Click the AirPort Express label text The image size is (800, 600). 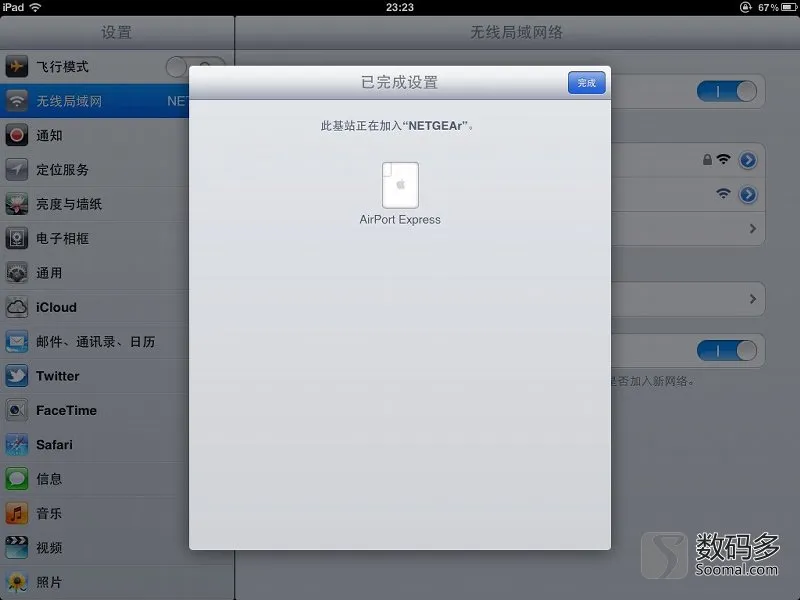coord(400,219)
